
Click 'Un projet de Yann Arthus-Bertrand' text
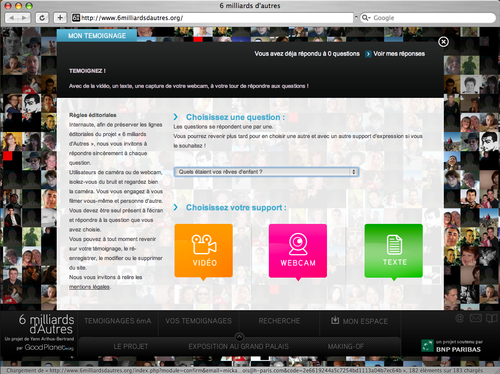pos(39,339)
